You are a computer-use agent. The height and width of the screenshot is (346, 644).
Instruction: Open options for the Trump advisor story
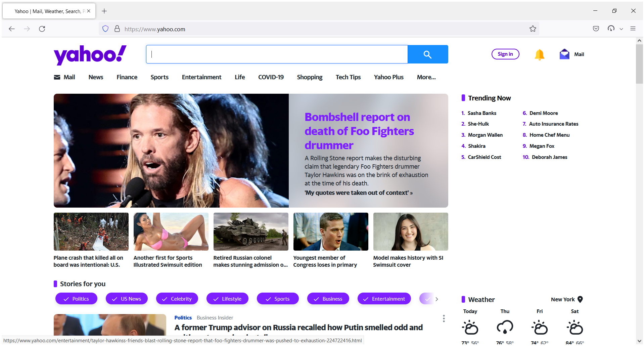click(x=444, y=318)
